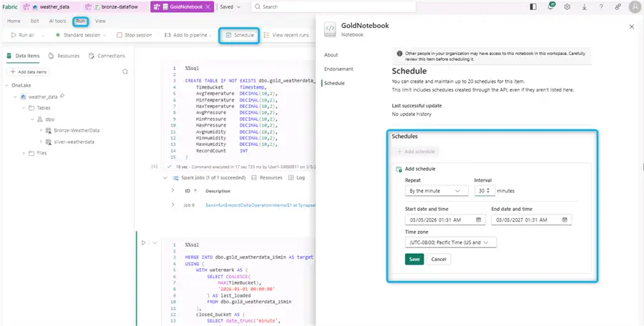Expand the Job 9 row
Screen dimensions: 644x326
(x=172, y=204)
